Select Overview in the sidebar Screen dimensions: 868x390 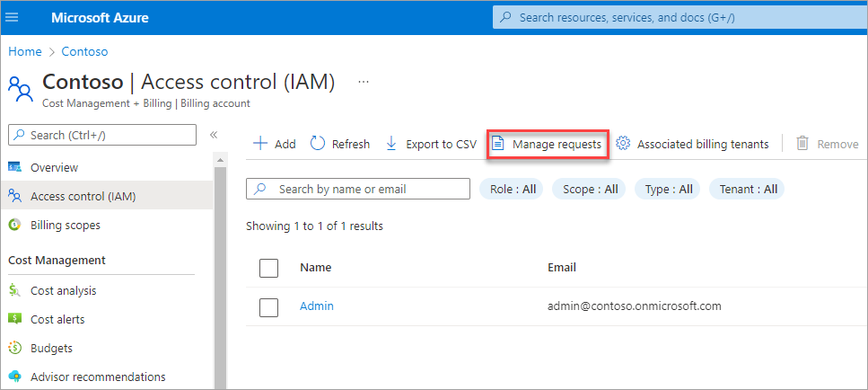coord(54,168)
